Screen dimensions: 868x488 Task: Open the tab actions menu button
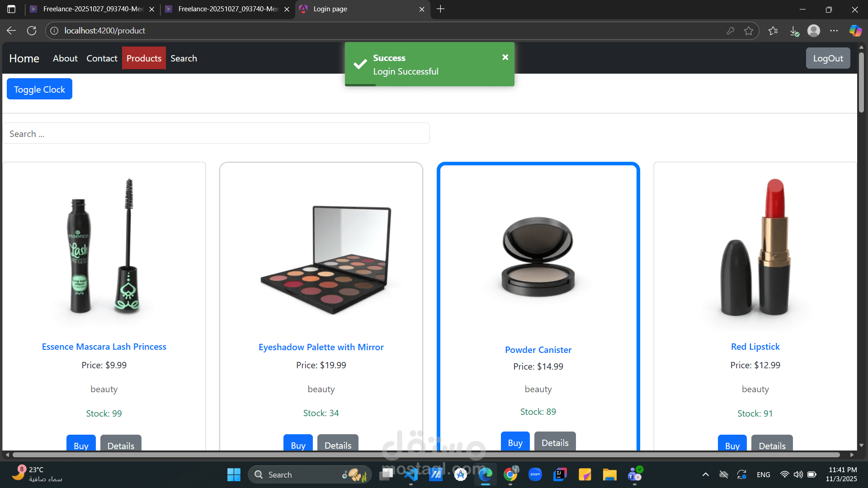tap(11, 9)
